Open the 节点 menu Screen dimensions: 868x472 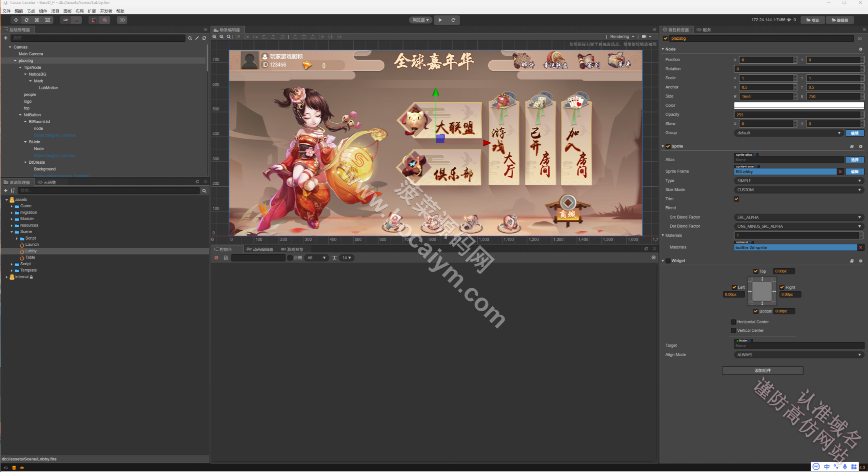(31, 11)
